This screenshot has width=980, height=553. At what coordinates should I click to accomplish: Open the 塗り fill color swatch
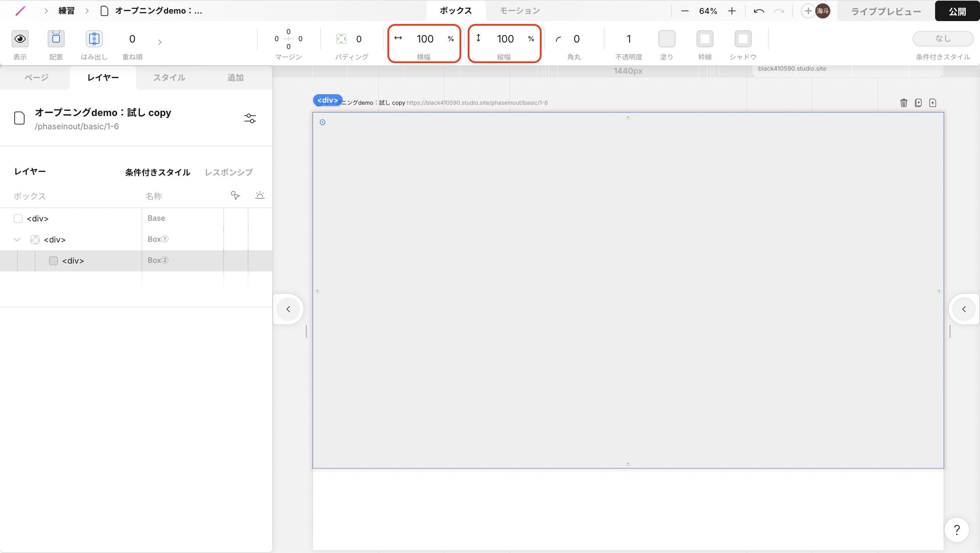[x=667, y=38]
